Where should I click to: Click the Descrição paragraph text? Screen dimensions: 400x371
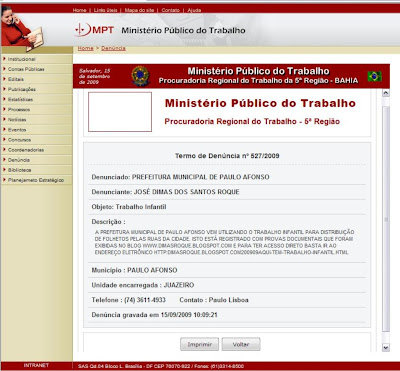[x=224, y=242]
